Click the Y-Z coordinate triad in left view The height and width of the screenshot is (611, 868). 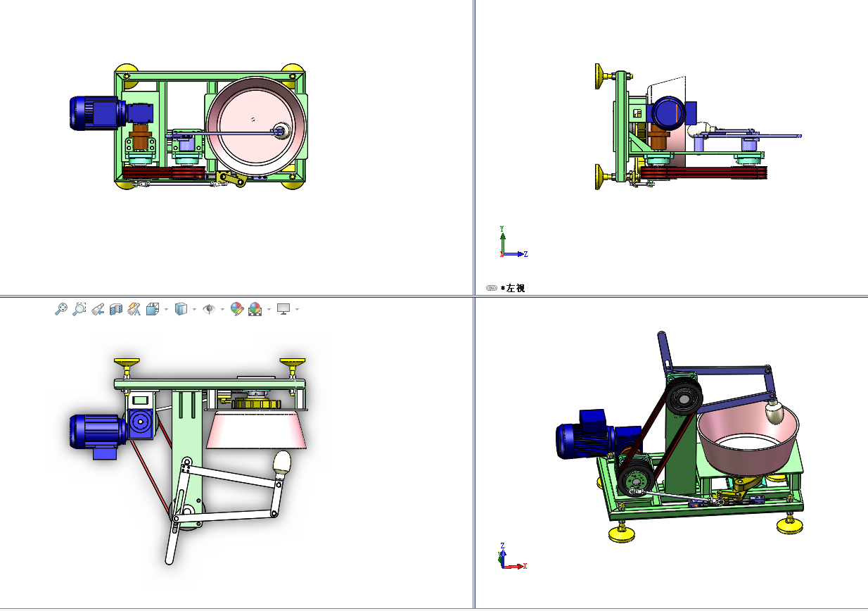tap(513, 242)
